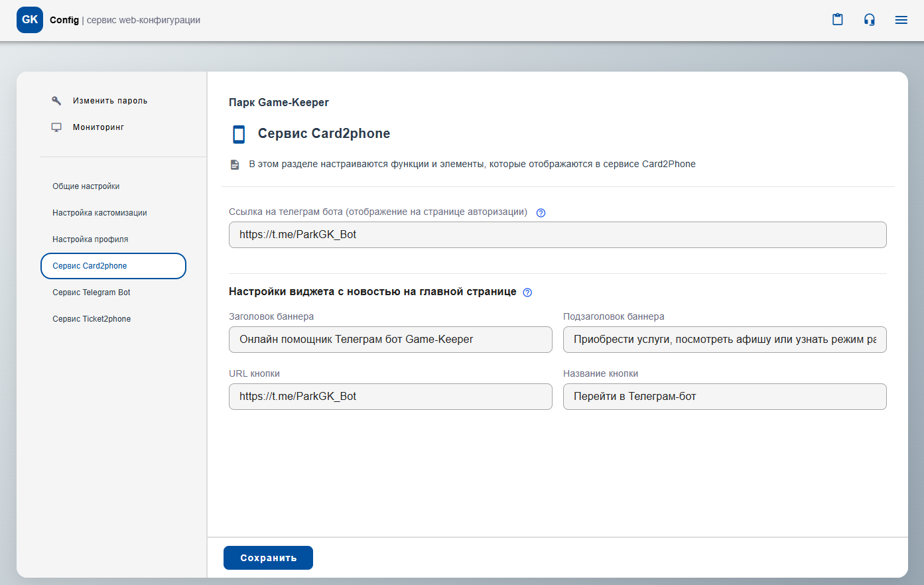Click the Название кнопки label

[x=600, y=373]
